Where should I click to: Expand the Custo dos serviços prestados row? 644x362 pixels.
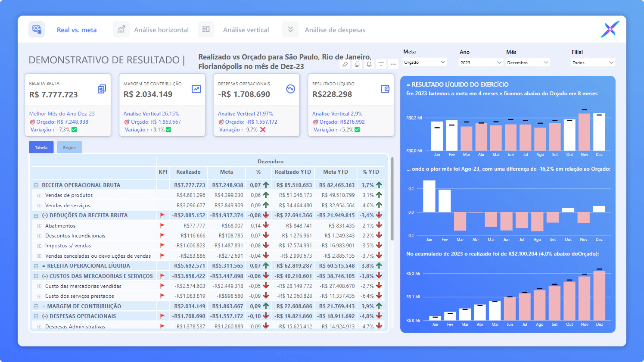point(39,296)
